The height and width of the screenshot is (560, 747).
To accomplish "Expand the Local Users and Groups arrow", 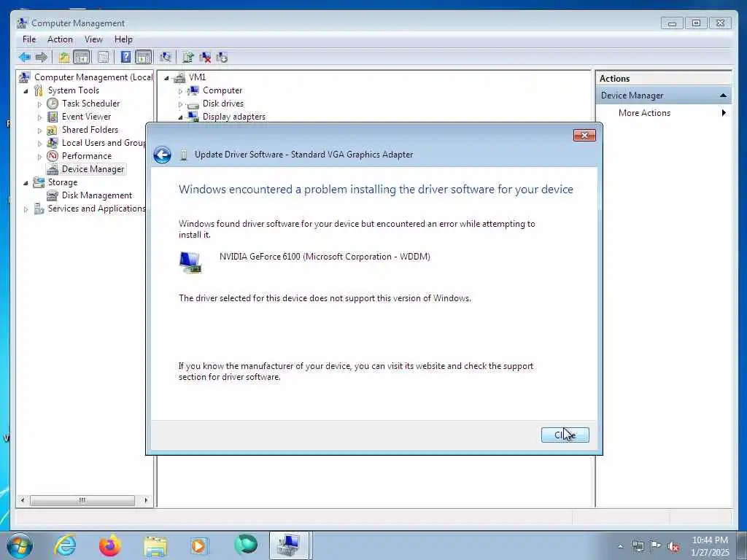I will pyautogui.click(x=39, y=144).
